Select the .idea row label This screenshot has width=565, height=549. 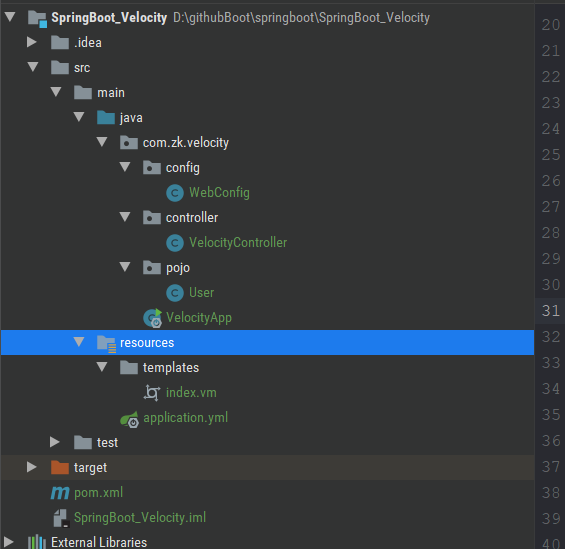[88, 43]
